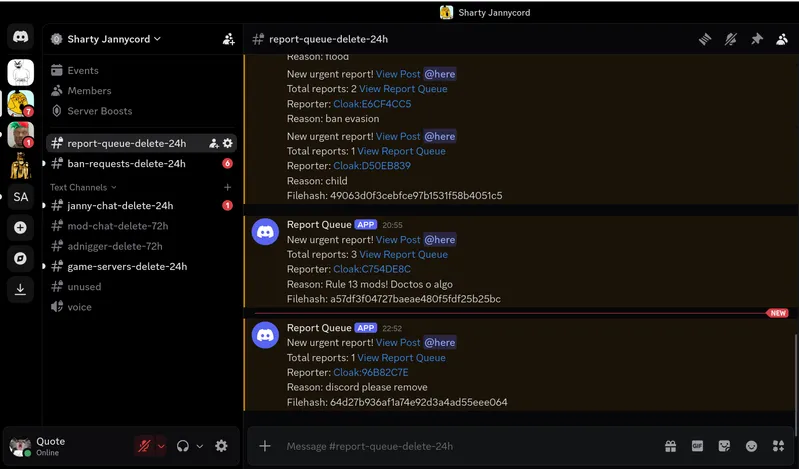Open Threads icon in channel header
Viewport: 799px width, 469px height.
pyautogui.click(x=705, y=39)
